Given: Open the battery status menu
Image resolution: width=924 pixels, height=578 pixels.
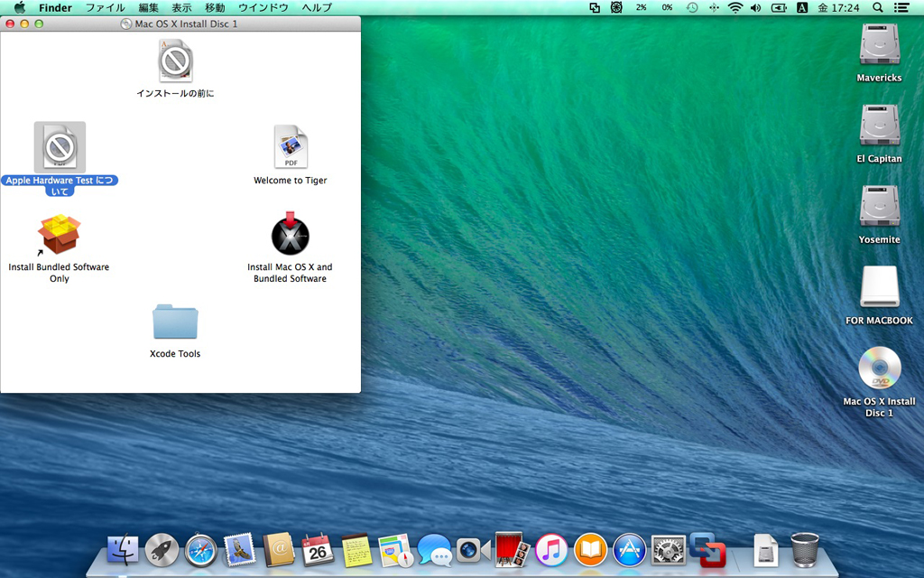Looking at the screenshot, I should coord(779,7).
